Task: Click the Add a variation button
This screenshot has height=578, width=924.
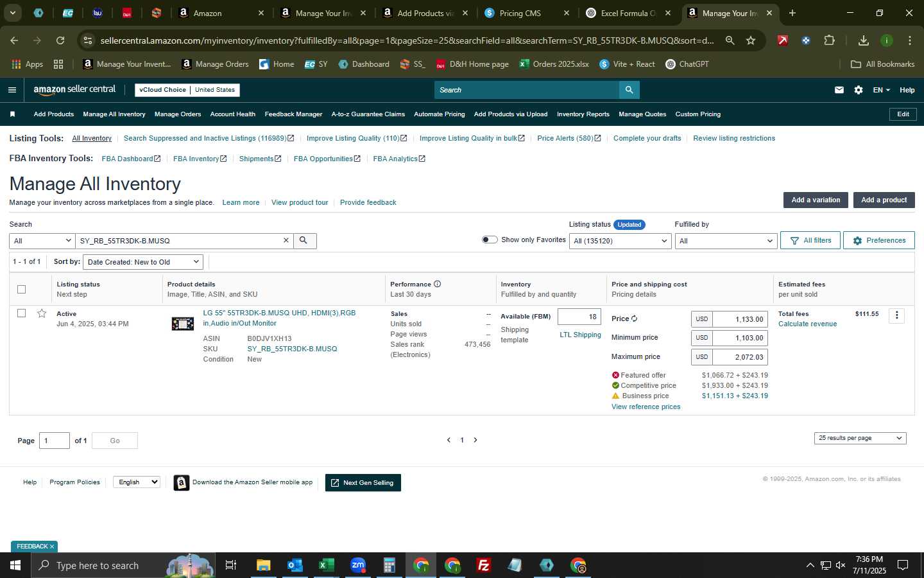Action: (816, 200)
